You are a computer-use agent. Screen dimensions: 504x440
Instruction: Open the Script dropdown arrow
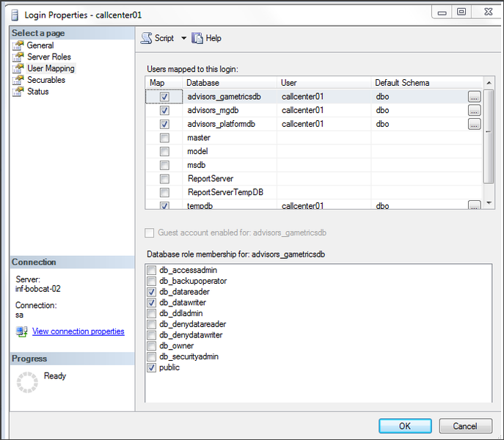click(x=183, y=38)
